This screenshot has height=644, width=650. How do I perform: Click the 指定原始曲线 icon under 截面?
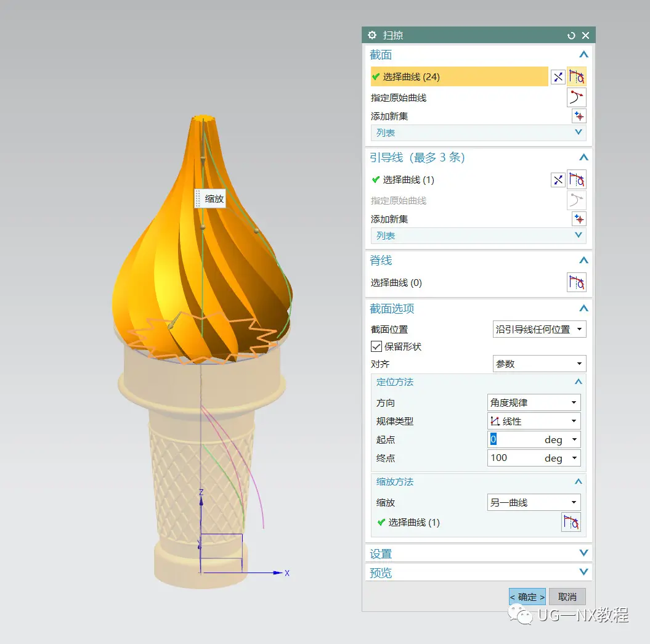coord(577,97)
